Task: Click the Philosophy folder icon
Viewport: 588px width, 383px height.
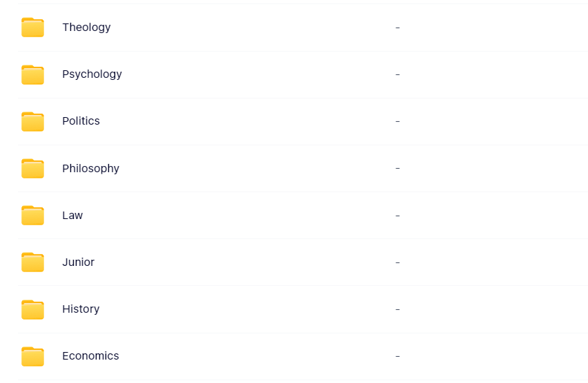Action: [x=32, y=168]
